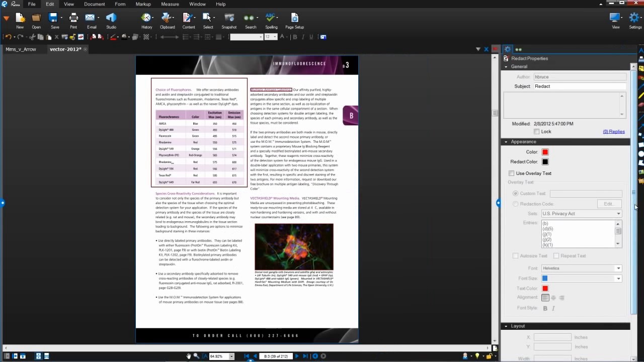The height and width of the screenshot is (362, 644).
Task: Choose the Content editing tool
Action: [x=189, y=20]
